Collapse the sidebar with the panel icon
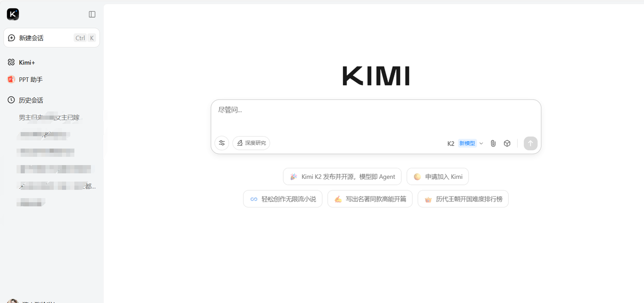 pos(92,15)
